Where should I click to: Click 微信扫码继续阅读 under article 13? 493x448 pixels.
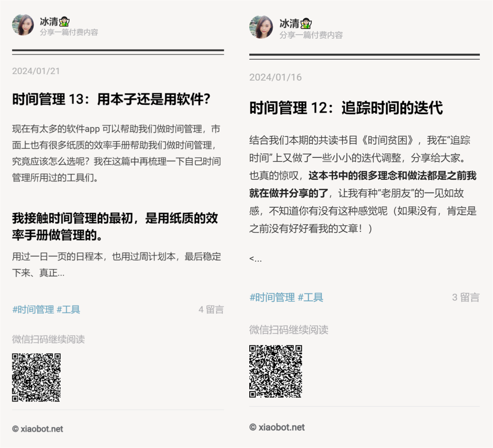(48, 339)
